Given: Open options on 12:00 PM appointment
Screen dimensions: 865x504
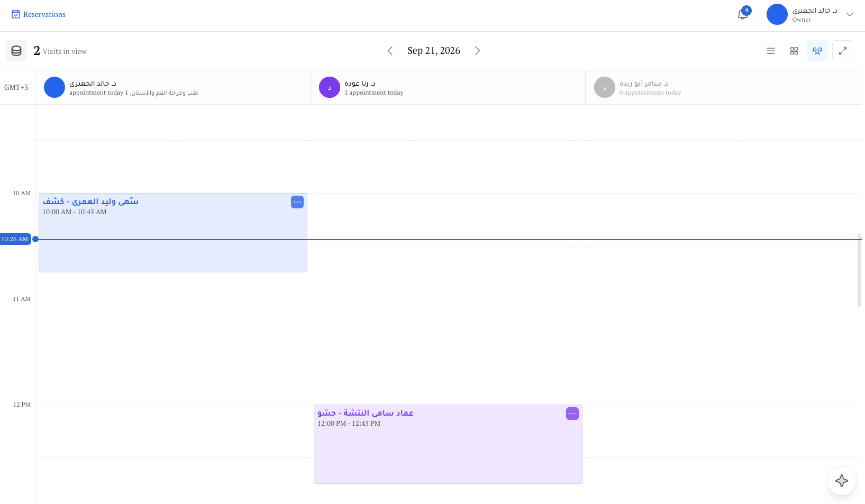Looking at the screenshot, I should (572, 414).
